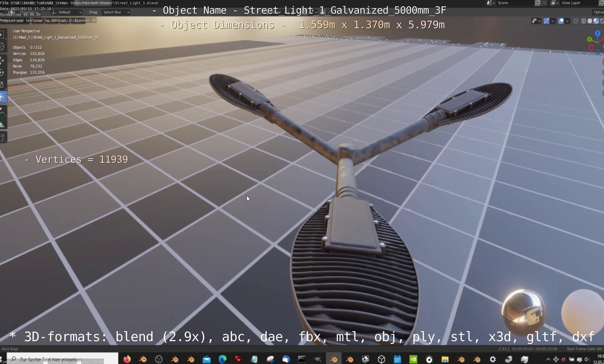Open Mail app from taskbar
This screenshot has width=604, height=364.
[x=206, y=359]
